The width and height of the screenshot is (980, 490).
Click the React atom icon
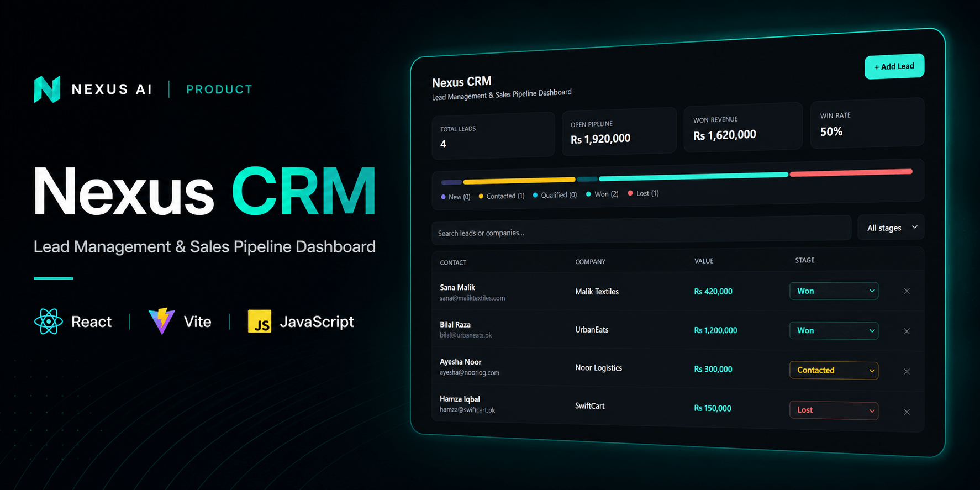[x=48, y=322]
